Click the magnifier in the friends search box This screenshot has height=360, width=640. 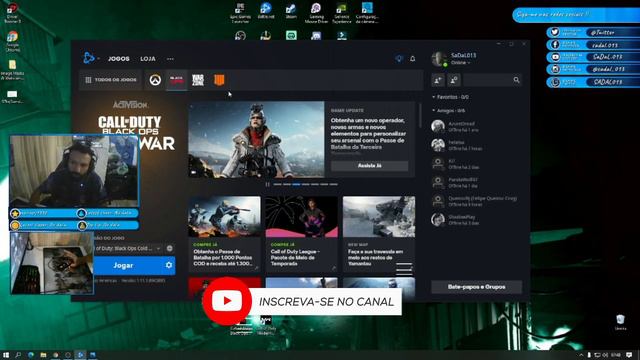pos(516,80)
